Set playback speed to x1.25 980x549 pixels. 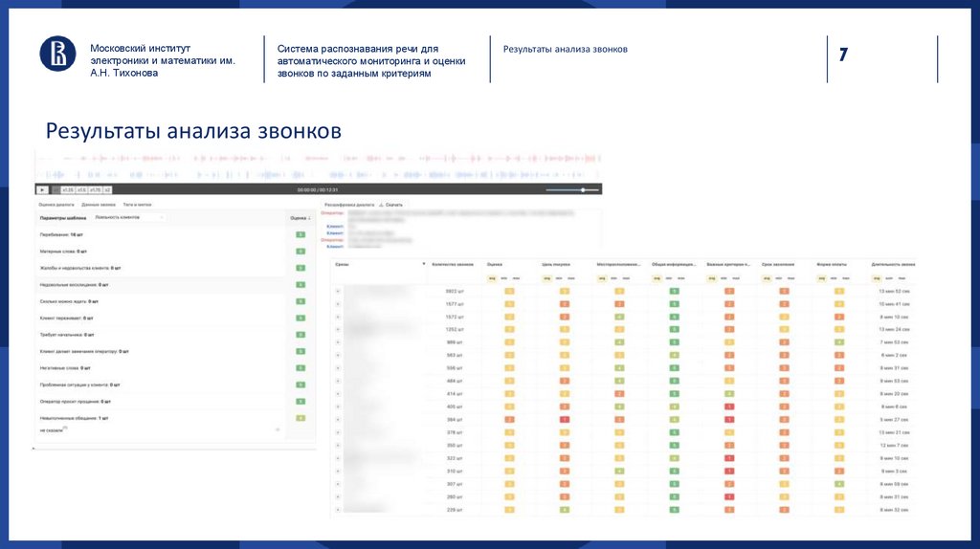click(68, 190)
